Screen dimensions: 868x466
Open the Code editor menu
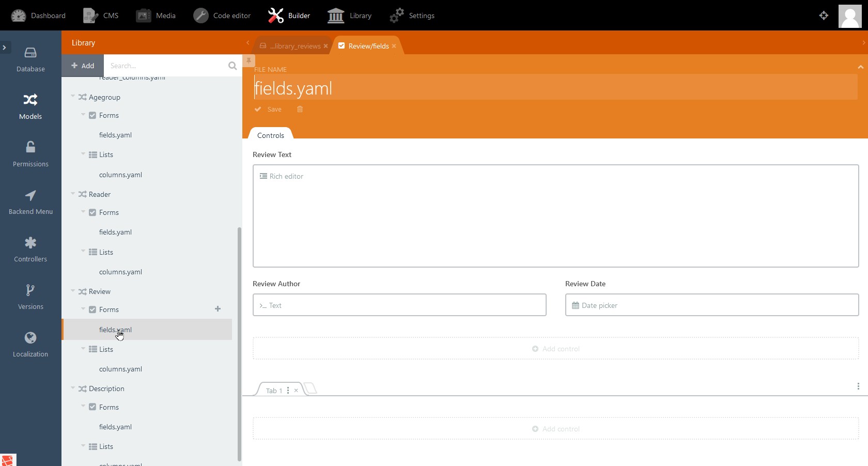[222, 15]
